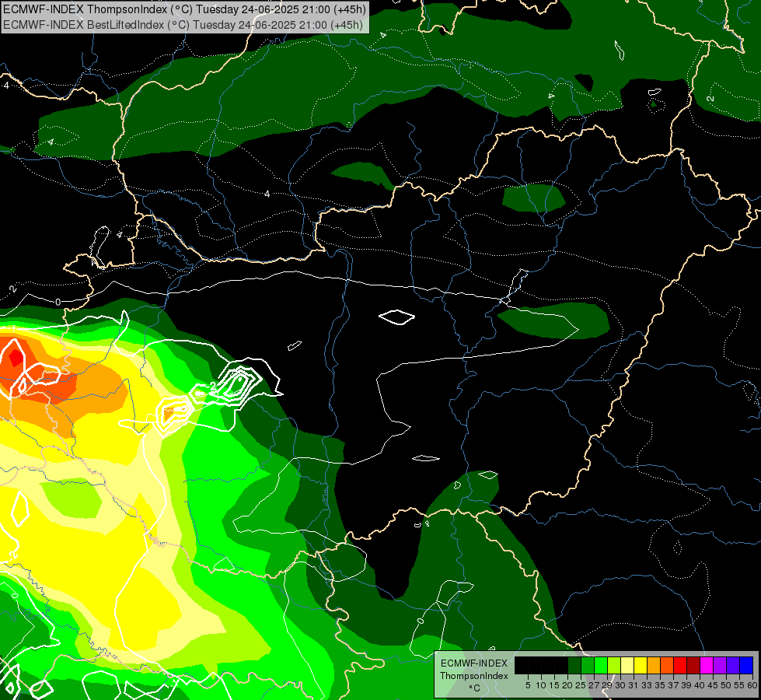The height and width of the screenshot is (700, 761).
Task: Click the ThompsonIndex title line at top
Action: (x=184, y=9)
